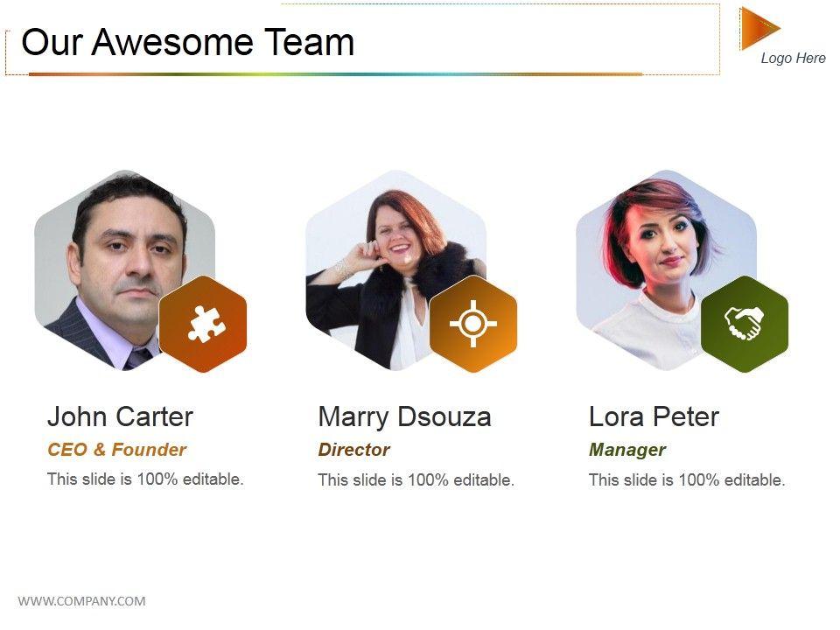Select the Marry Dsouza name text
Viewport: 840px width, 630px height.
click(x=404, y=416)
